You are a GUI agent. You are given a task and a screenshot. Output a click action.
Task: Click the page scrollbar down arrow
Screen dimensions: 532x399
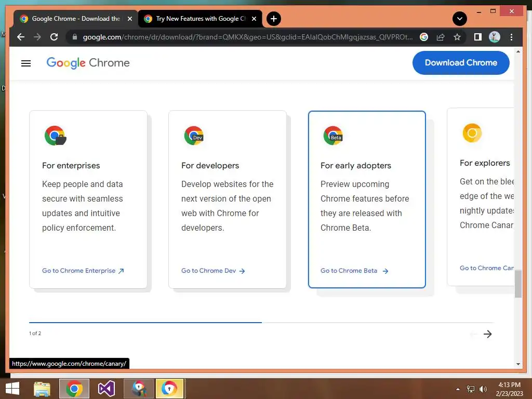click(518, 364)
